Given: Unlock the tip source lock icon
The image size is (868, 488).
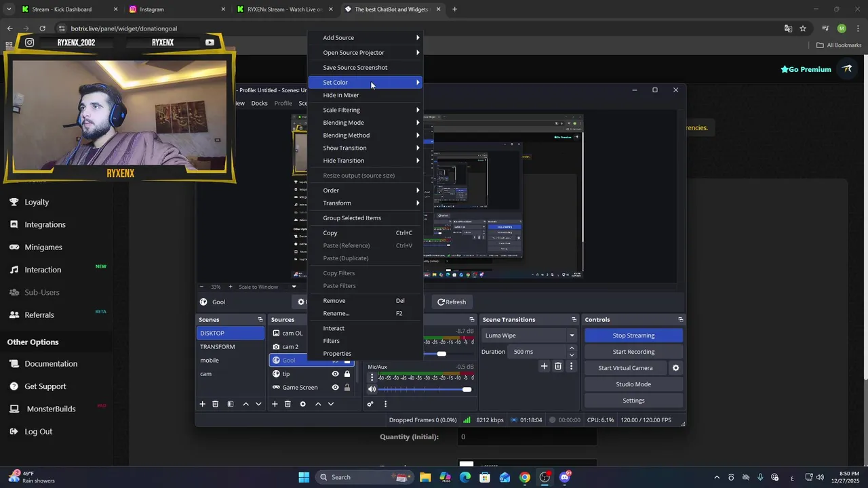Looking at the screenshot, I should click(x=347, y=374).
